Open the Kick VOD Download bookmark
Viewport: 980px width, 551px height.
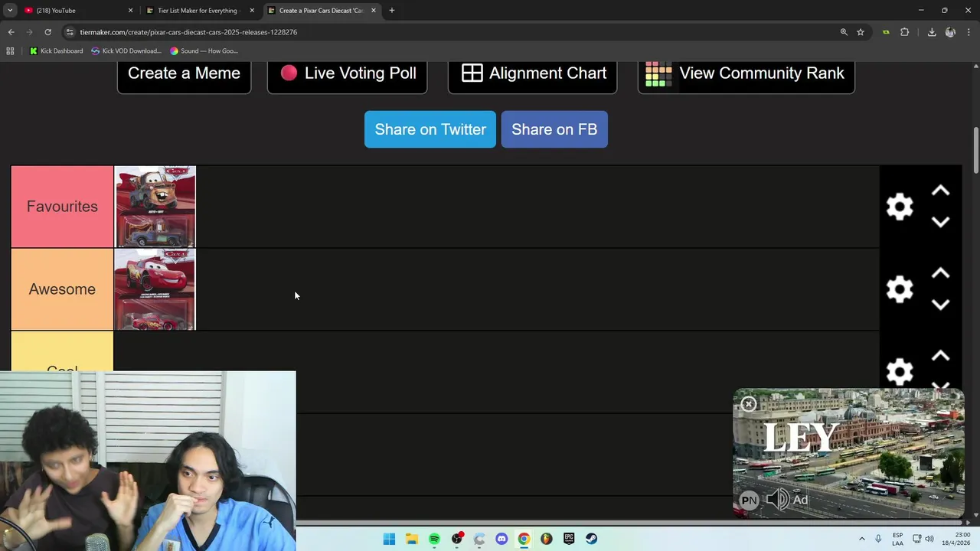click(x=126, y=51)
